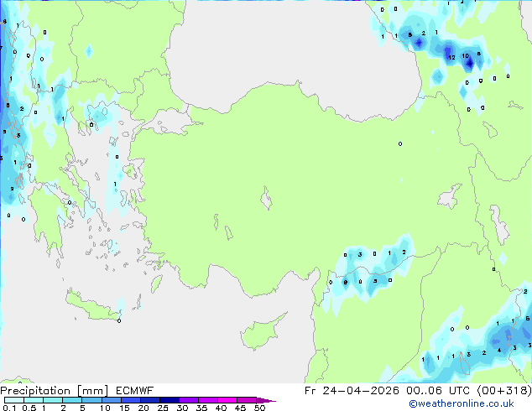Click the legend label '45'
Screen dimensions: 532x411
click(x=240, y=408)
